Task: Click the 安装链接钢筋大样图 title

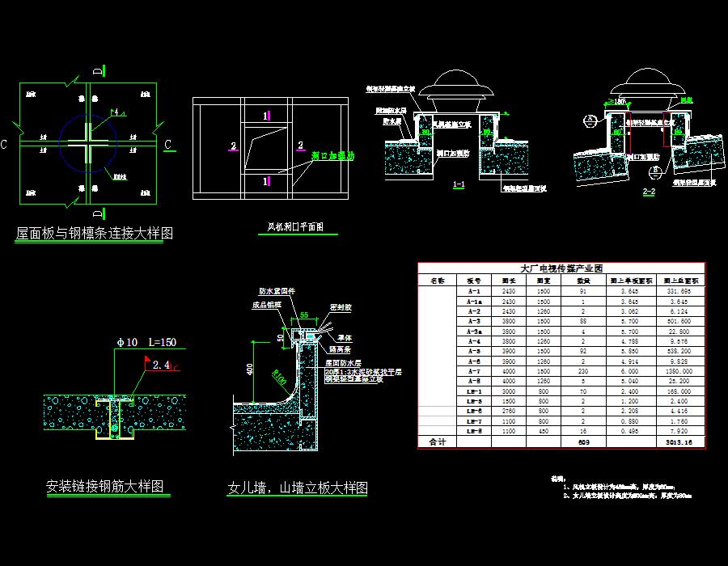Action: tap(105, 486)
